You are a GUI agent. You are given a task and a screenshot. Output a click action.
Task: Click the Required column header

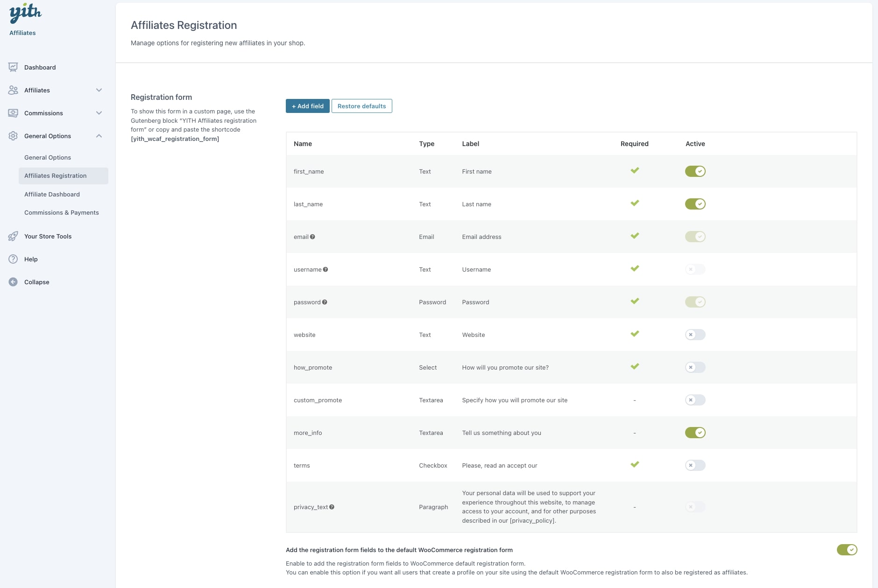pyautogui.click(x=634, y=144)
